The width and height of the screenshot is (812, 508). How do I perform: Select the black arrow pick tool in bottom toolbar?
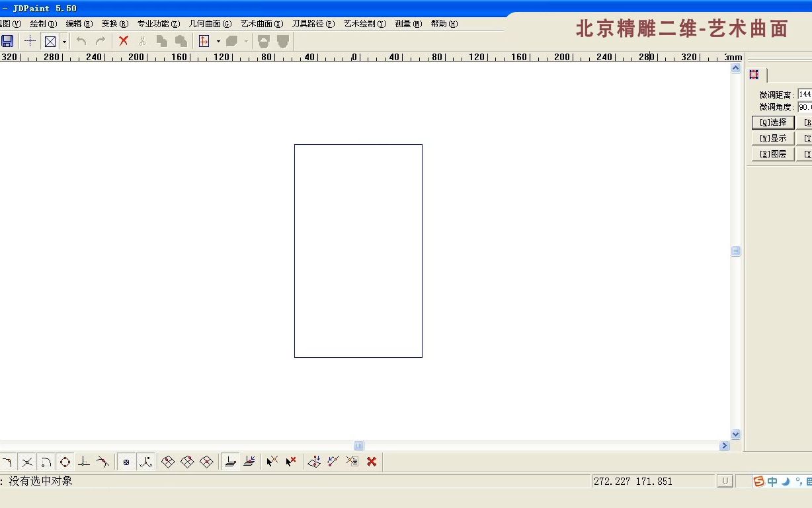271,462
